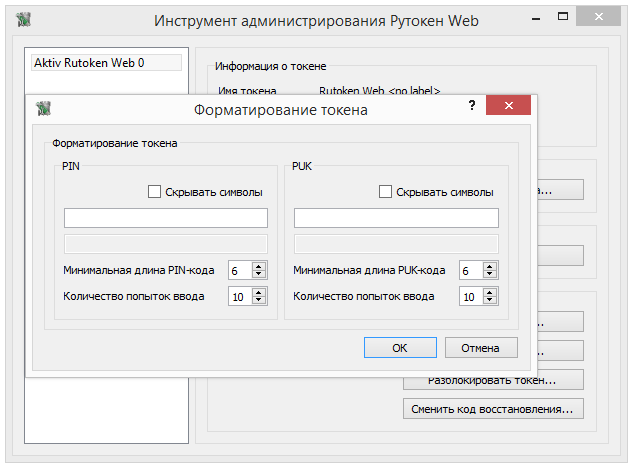This screenshot has height=468, width=631.
Task: Click the minimum PIN length value field
Action: (240, 270)
